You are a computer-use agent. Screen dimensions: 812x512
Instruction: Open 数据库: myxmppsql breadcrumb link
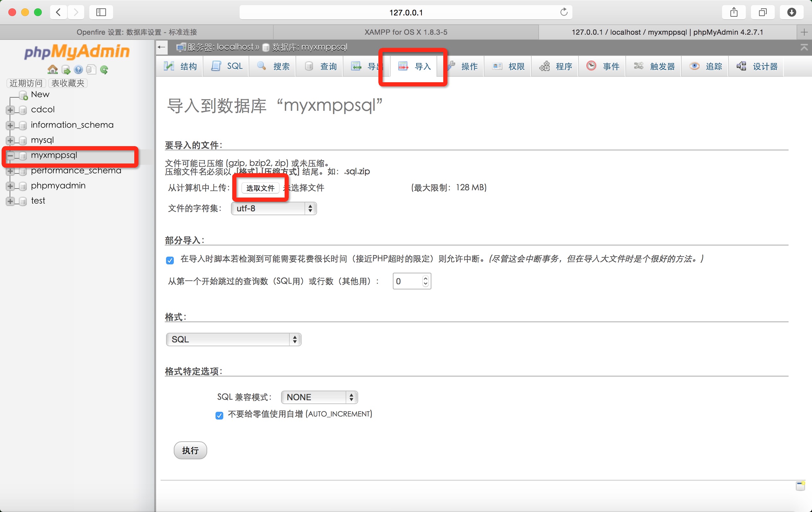coord(309,47)
